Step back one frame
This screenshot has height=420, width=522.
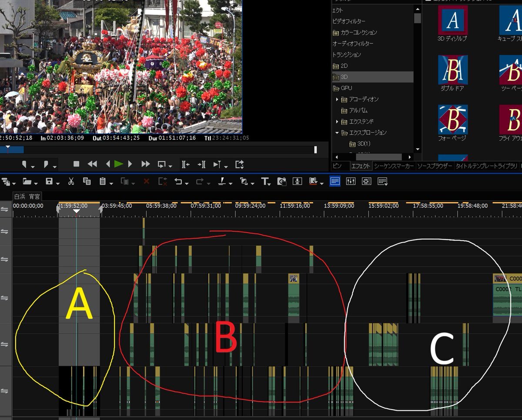[108, 164]
